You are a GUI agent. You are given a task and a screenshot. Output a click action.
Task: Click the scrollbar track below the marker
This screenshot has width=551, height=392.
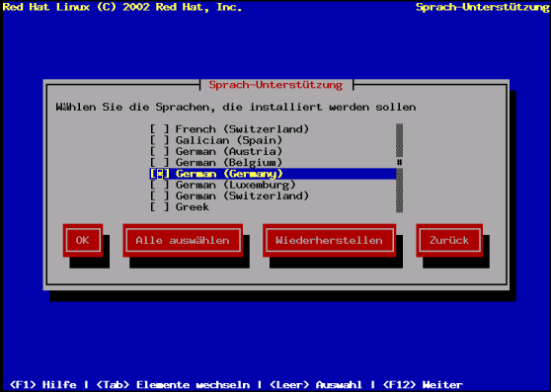(x=400, y=191)
